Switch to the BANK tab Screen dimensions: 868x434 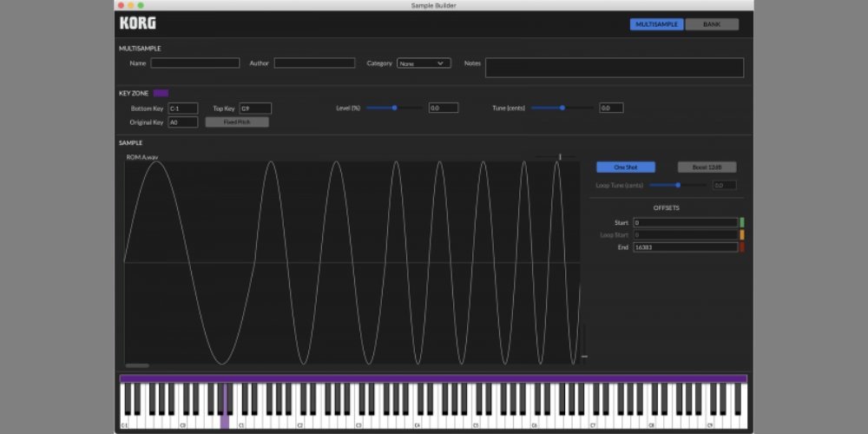[712, 24]
